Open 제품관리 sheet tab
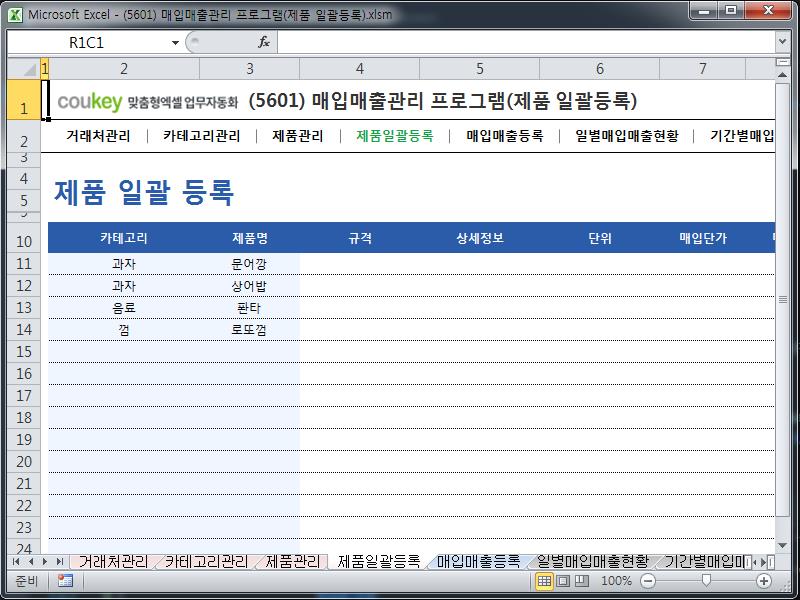This screenshot has width=800, height=600. point(293,562)
